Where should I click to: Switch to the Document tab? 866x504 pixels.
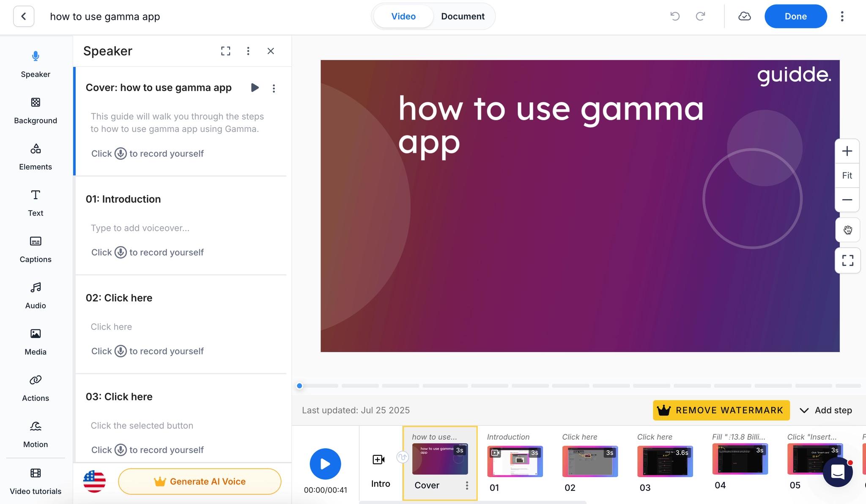(x=463, y=16)
